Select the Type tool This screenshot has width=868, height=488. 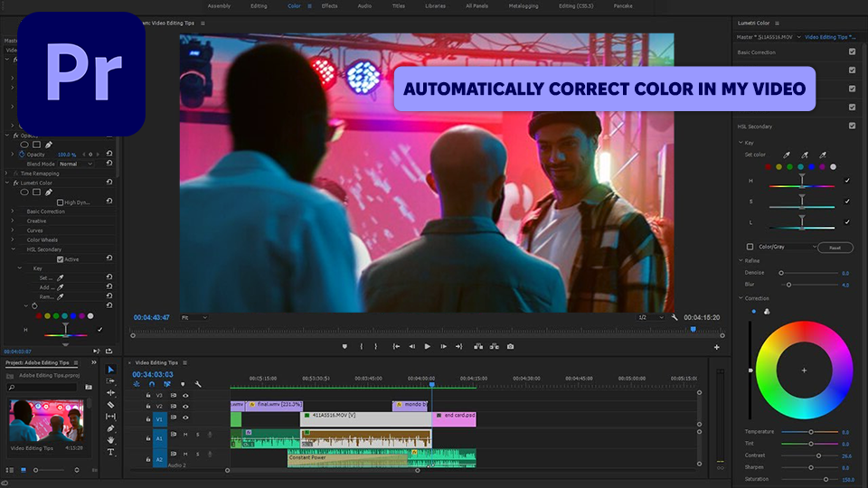[x=111, y=452]
